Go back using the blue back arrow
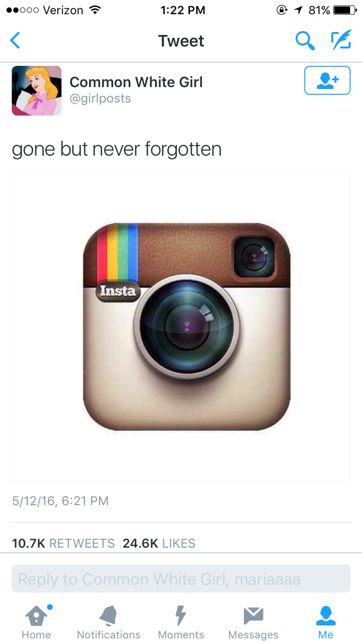Viewport: 362px width, 644px height. pyautogui.click(x=15, y=40)
